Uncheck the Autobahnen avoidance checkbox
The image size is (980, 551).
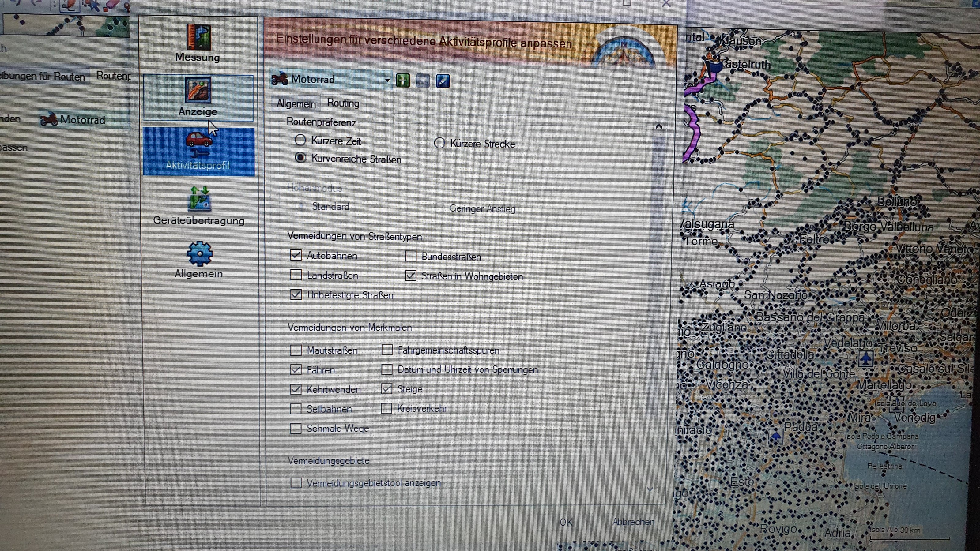pos(296,255)
